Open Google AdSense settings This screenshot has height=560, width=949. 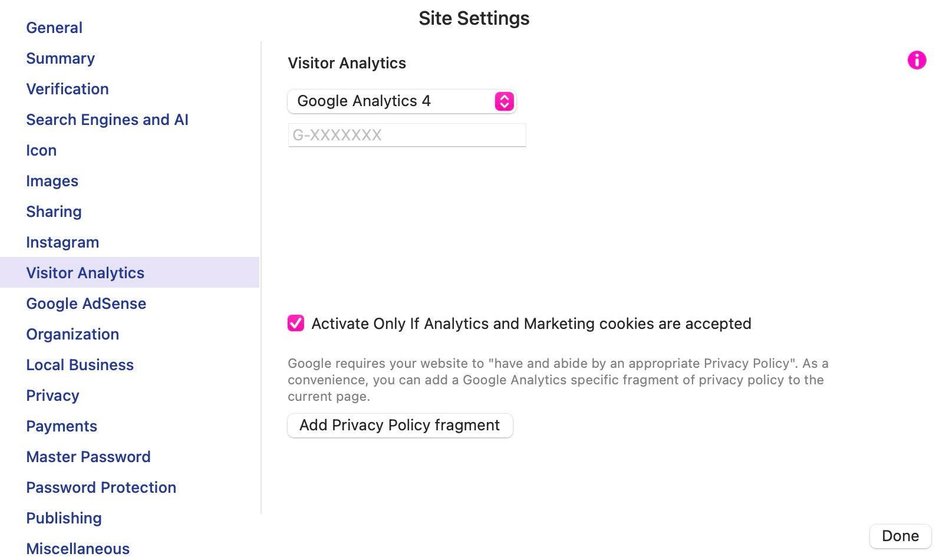click(86, 304)
